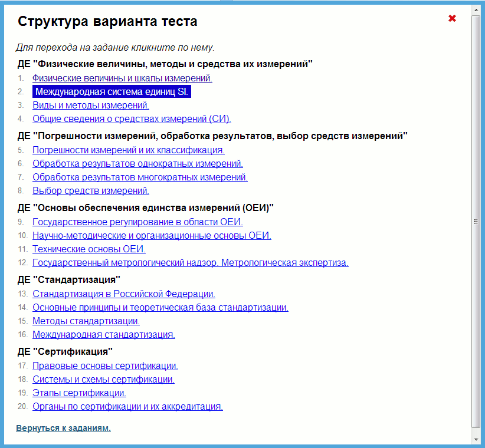Select highlighted 'Международная система единиц SI' item
Viewport: 485px width, 448px height.
[x=112, y=92]
